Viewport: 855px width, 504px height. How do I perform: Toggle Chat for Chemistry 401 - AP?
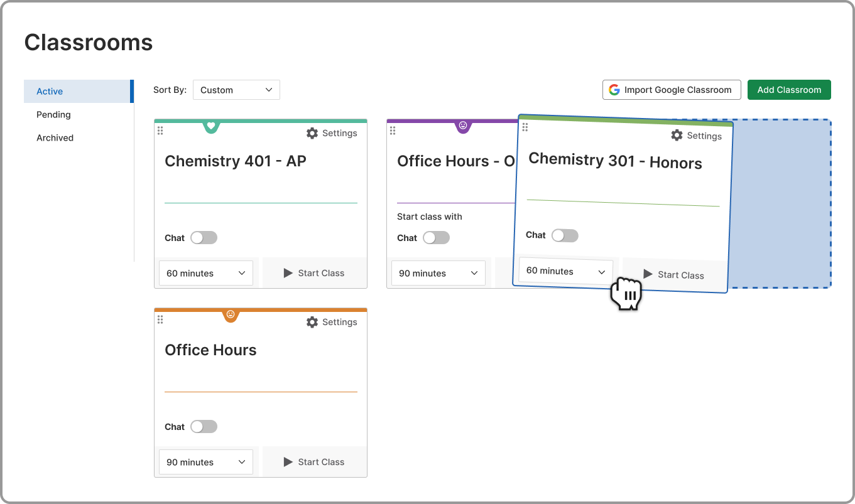tap(204, 238)
